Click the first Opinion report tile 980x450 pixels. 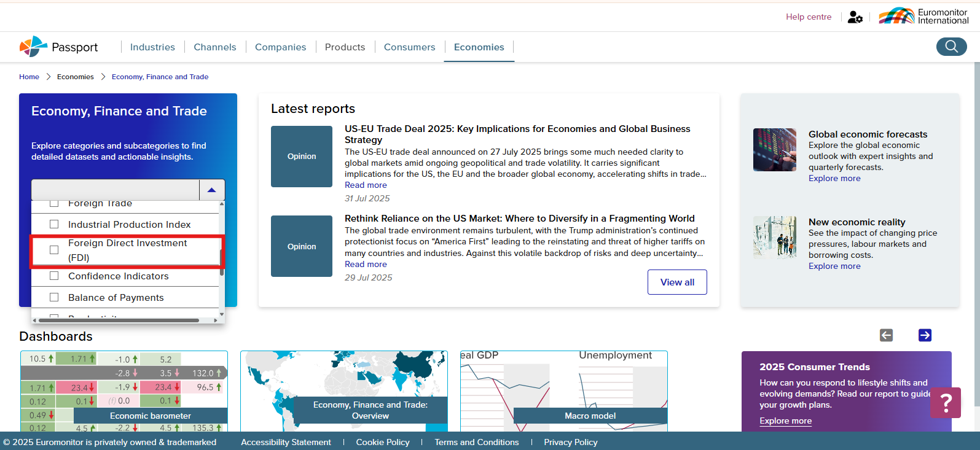[302, 157]
